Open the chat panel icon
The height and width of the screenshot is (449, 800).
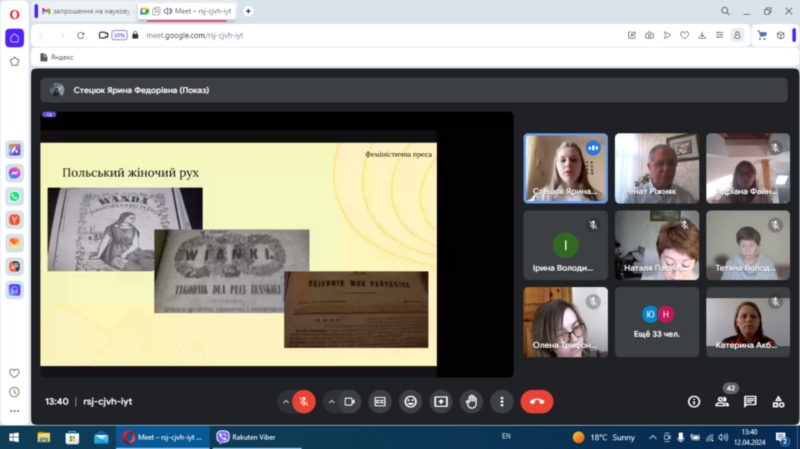(x=750, y=401)
